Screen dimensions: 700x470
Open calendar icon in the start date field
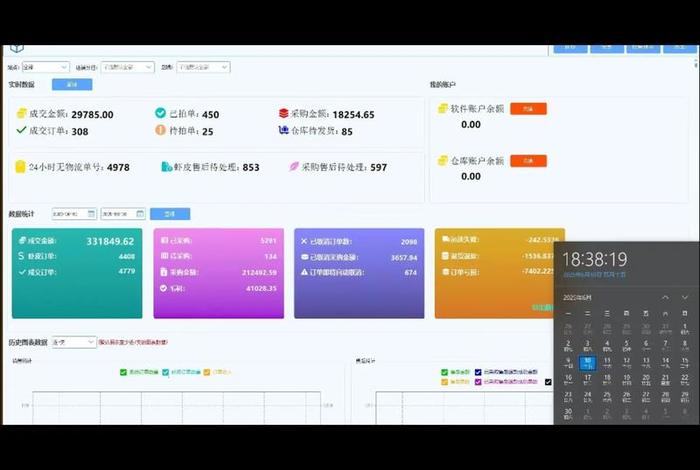tap(91, 214)
